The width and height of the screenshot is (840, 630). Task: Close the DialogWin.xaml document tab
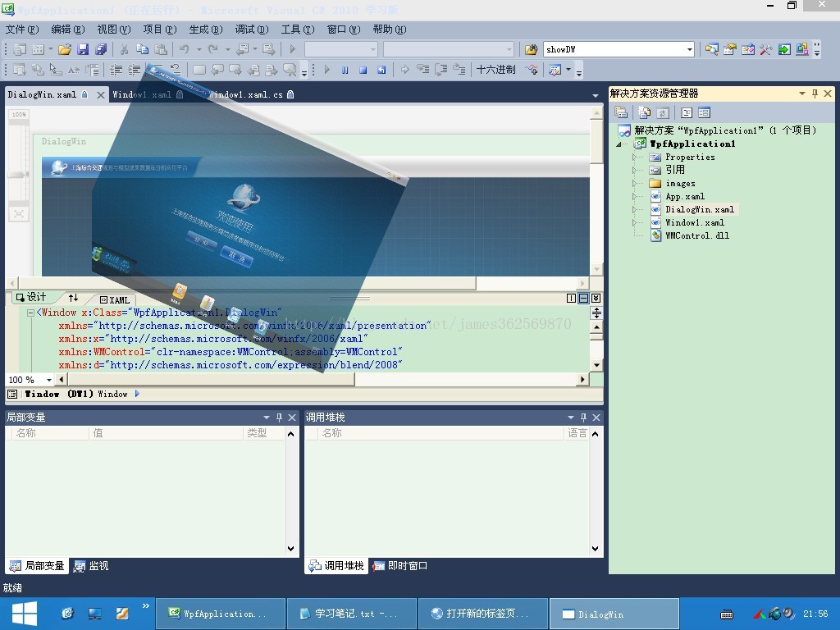(101, 95)
